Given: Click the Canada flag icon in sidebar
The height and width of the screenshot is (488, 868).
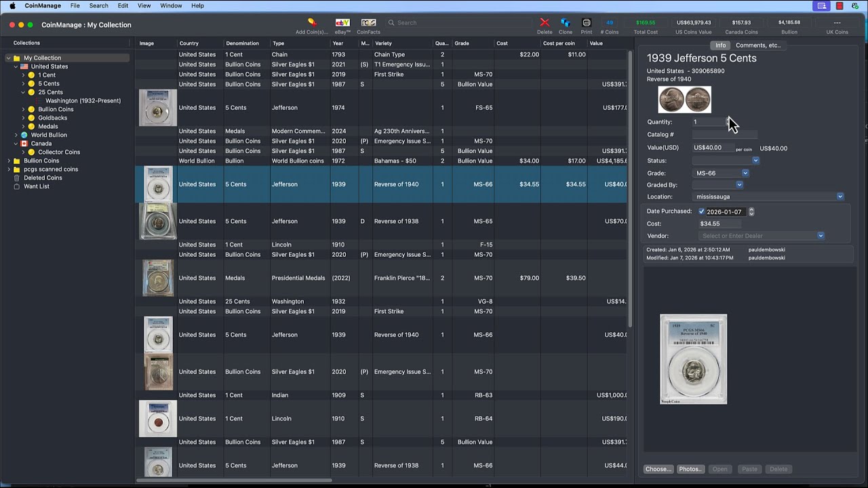Looking at the screenshot, I should [x=24, y=144].
